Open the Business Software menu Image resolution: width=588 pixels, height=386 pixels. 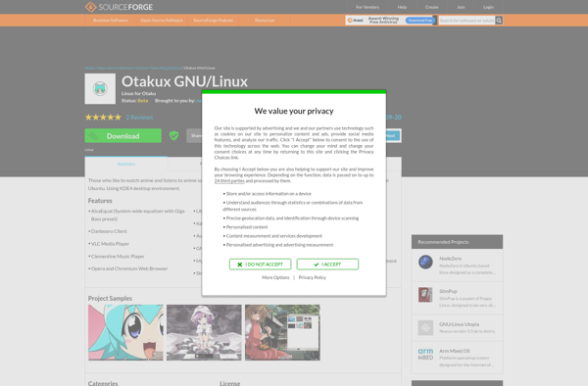110,21
